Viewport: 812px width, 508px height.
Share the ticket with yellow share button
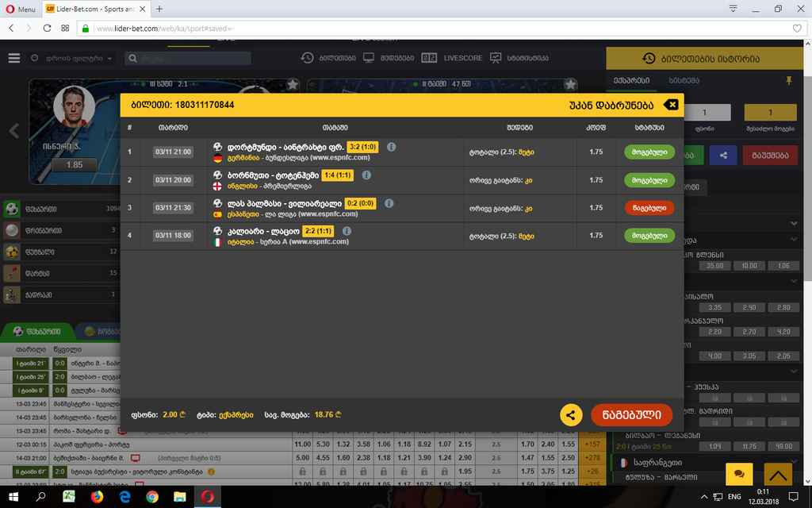(x=571, y=415)
